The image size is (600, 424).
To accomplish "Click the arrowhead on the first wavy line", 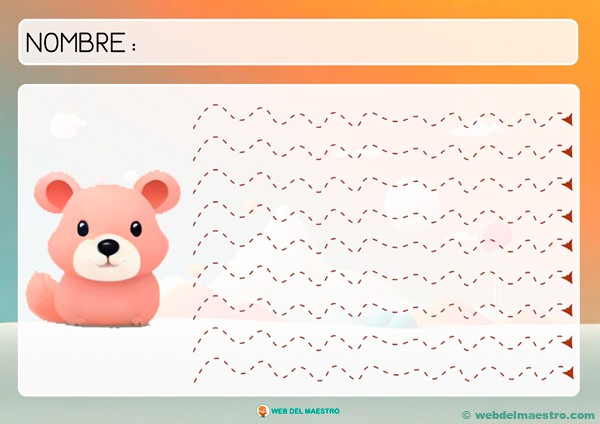I will (567, 119).
